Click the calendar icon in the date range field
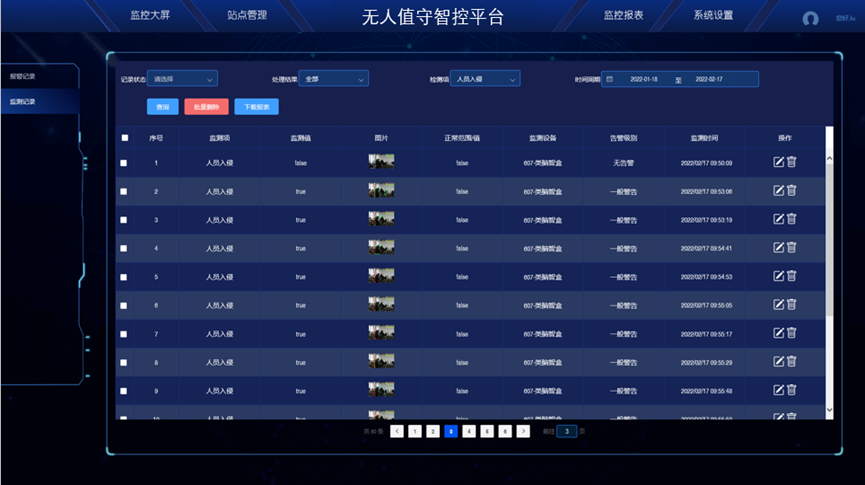 [610, 79]
